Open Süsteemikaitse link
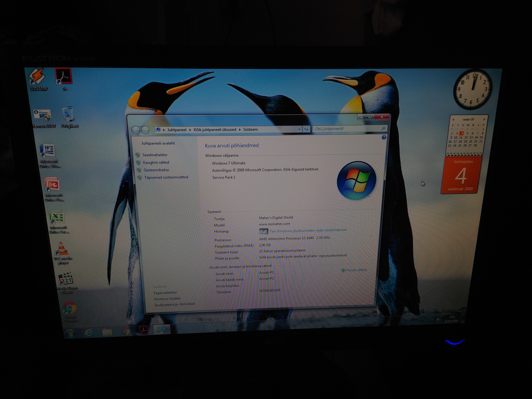 [x=156, y=170]
